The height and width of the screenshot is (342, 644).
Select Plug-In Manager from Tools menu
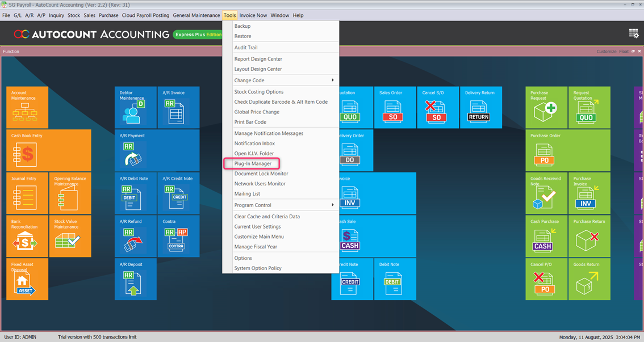tap(253, 163)
